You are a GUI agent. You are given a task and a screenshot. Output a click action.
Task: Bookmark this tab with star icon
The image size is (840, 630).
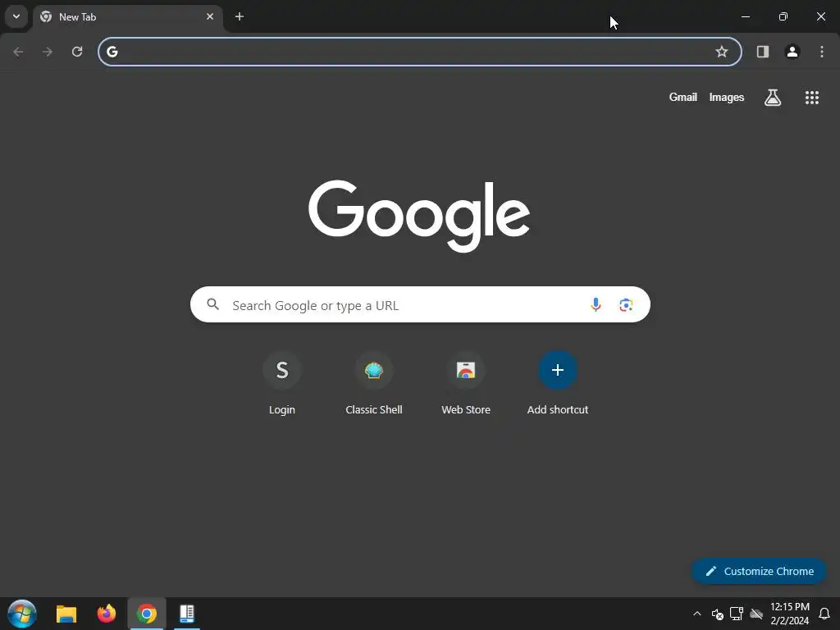pos(722,52)
